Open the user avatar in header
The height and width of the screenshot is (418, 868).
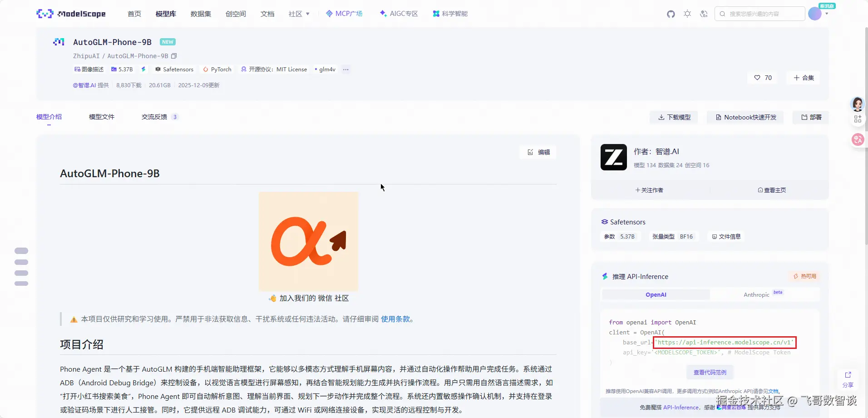coord(815,14)
